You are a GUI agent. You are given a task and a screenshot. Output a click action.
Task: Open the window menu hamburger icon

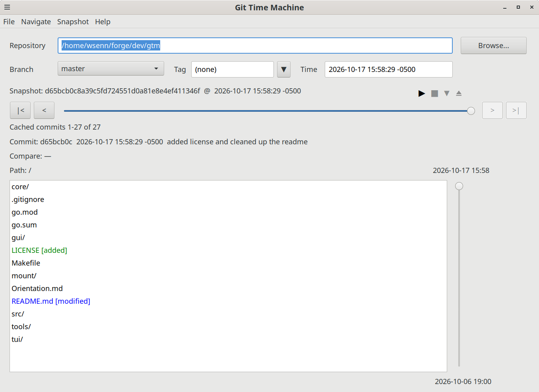[7, 7]
